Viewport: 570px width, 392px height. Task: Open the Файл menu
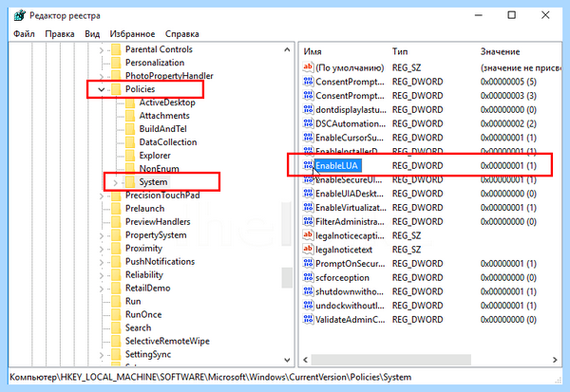(24, 34)
